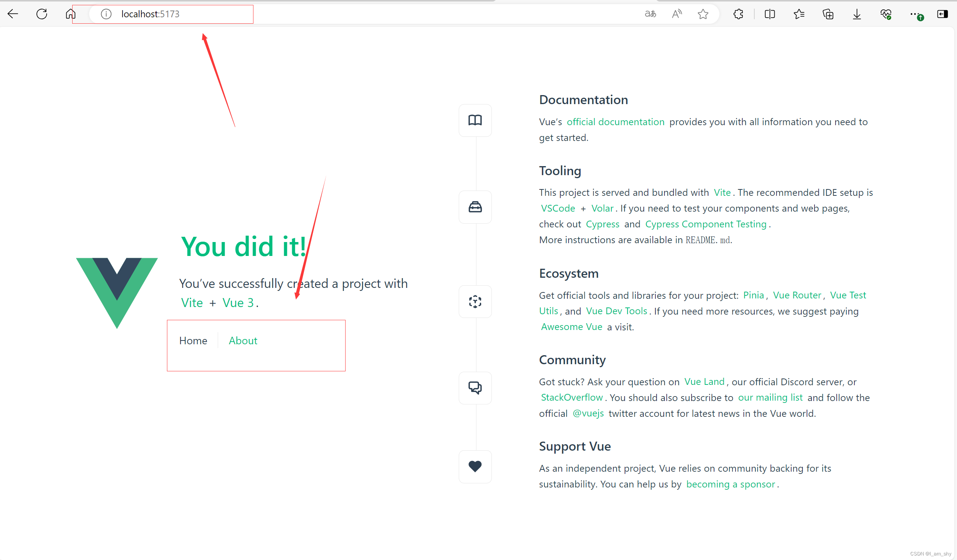
Task: Toggle split screen view icon
Action: [x=770, y=14]
